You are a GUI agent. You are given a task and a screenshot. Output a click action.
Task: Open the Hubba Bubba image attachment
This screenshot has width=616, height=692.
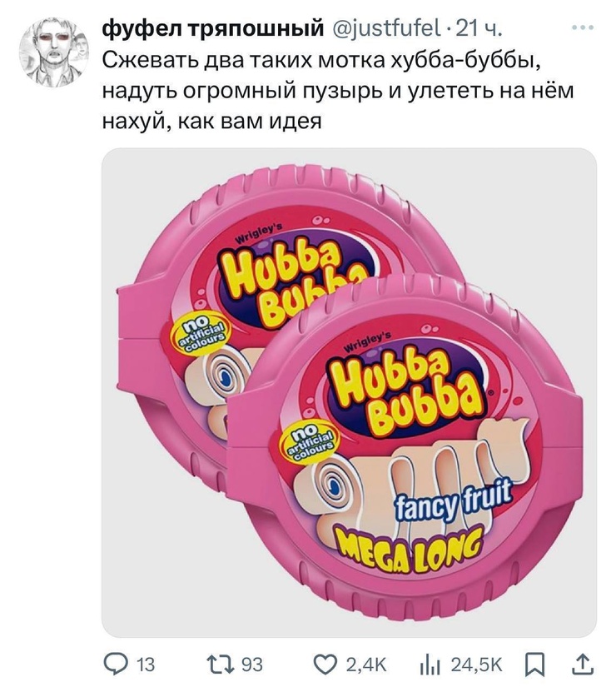tap(349, 392)
